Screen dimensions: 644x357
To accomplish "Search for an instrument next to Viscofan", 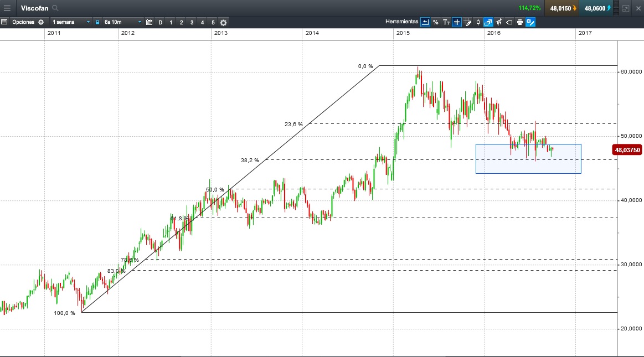I will coord(55,8).
